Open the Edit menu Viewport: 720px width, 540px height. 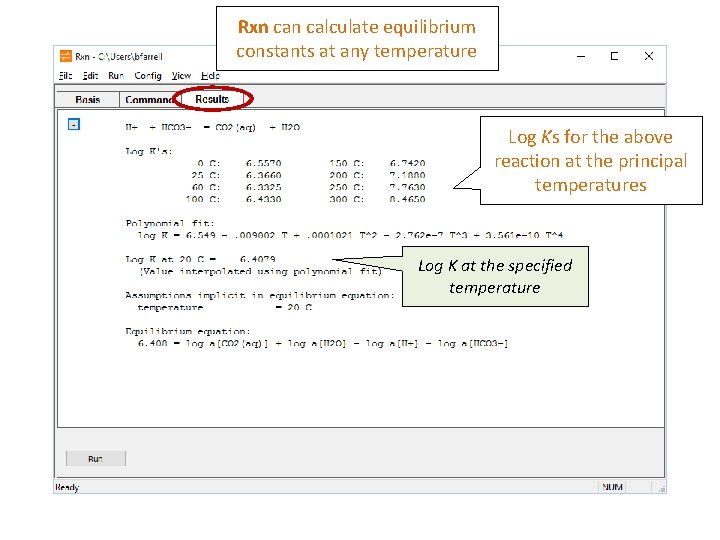(x=90, y=76)
